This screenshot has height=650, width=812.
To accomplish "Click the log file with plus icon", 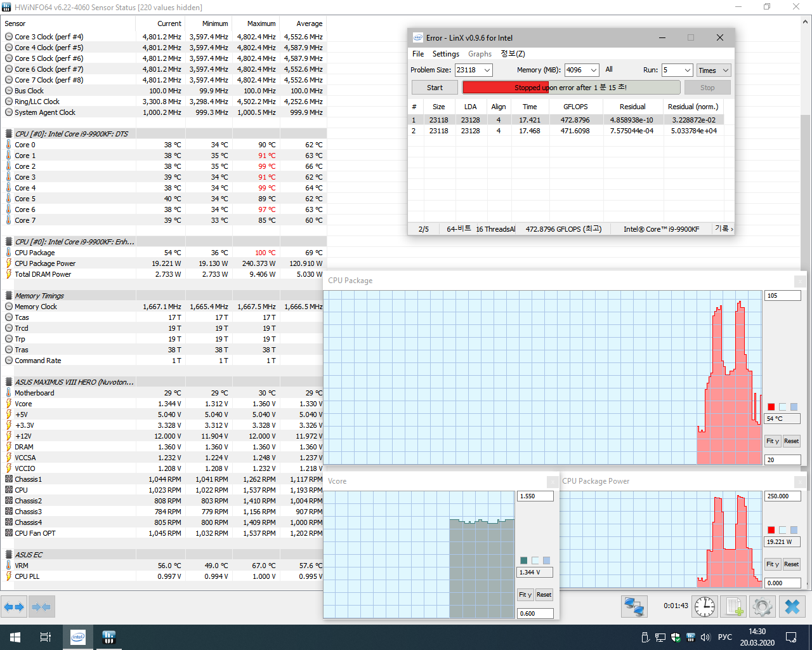I will click(734, 607).
